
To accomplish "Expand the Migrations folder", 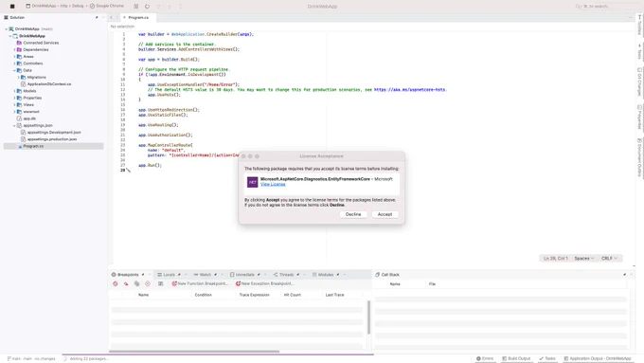I will pos(19,78).
